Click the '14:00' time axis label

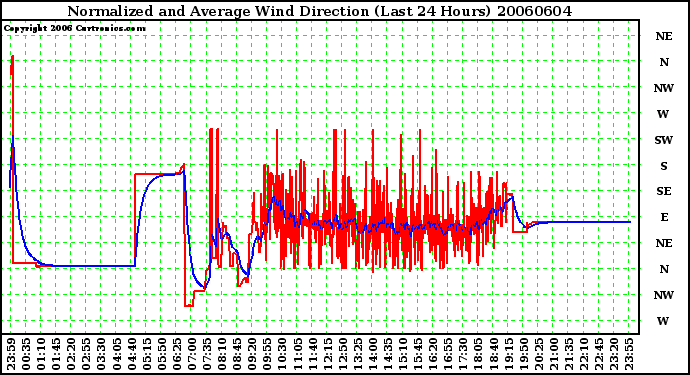click(372, 354)
